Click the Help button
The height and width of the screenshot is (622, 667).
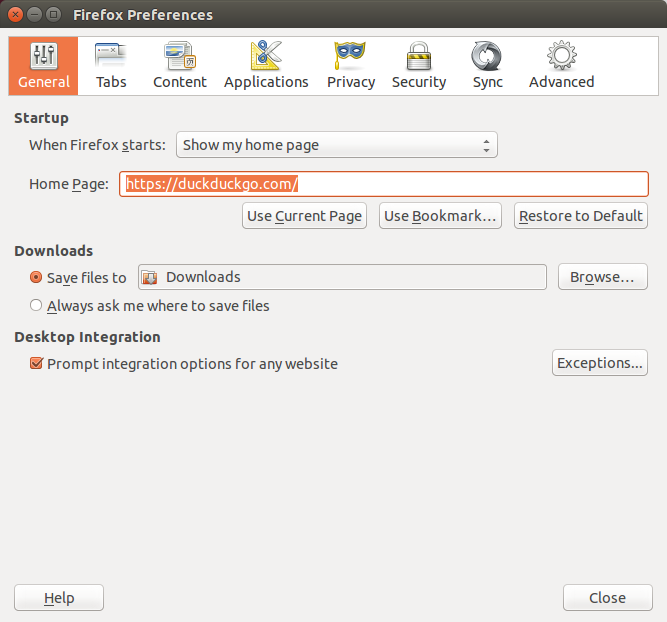coord(59,597)
